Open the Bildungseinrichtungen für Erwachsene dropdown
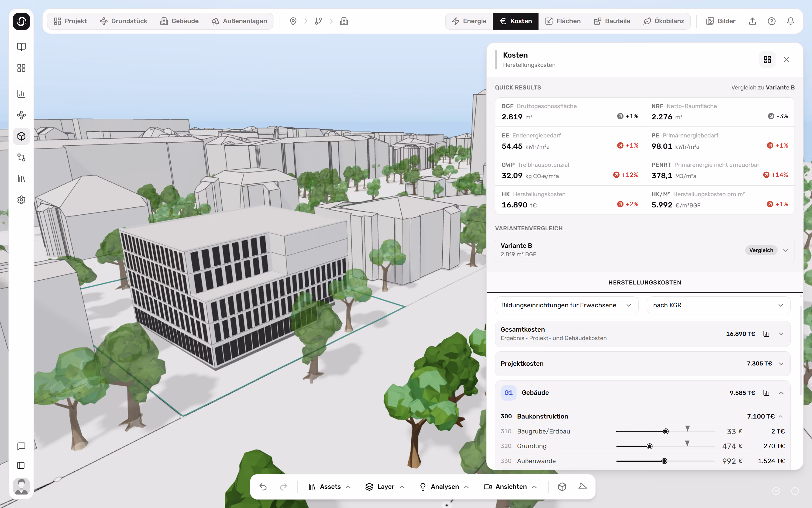Viewport: 812px width, 508px height. pos(566,305)
